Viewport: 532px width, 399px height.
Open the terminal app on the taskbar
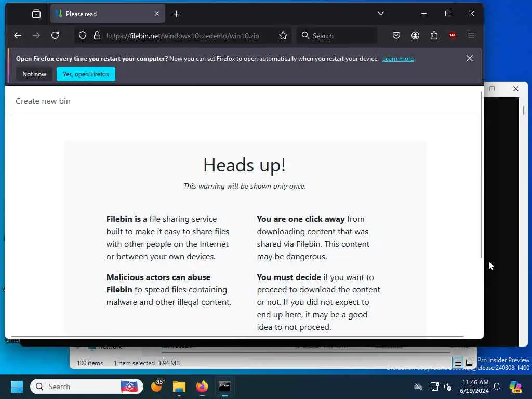coord(224,387)
